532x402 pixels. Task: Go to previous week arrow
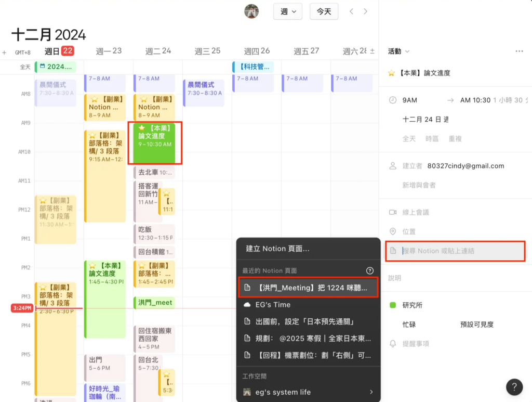(352, 11)
